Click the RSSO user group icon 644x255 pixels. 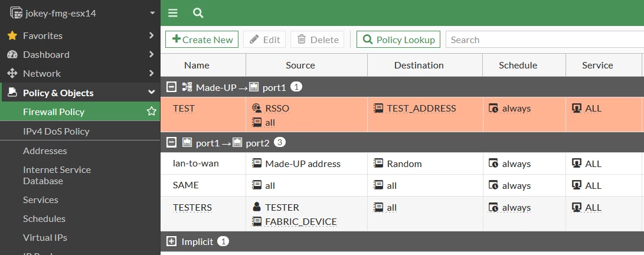[x=257, y=108]
